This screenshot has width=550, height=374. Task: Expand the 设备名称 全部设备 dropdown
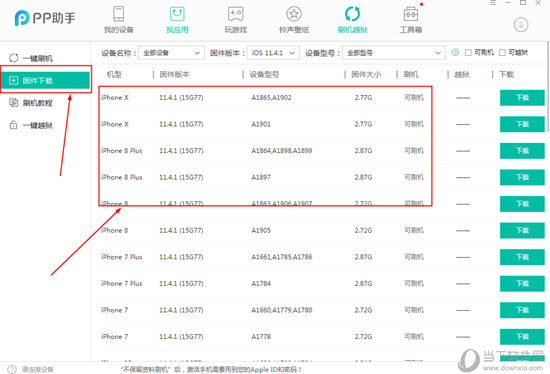[171, 53]
